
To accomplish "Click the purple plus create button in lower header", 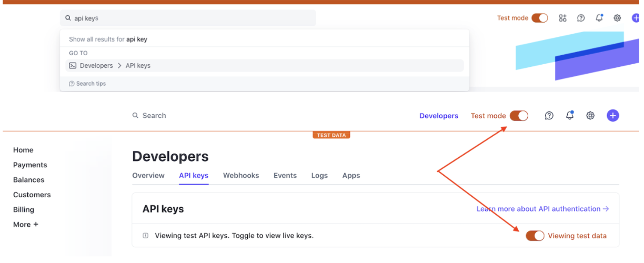I will 613,116.
